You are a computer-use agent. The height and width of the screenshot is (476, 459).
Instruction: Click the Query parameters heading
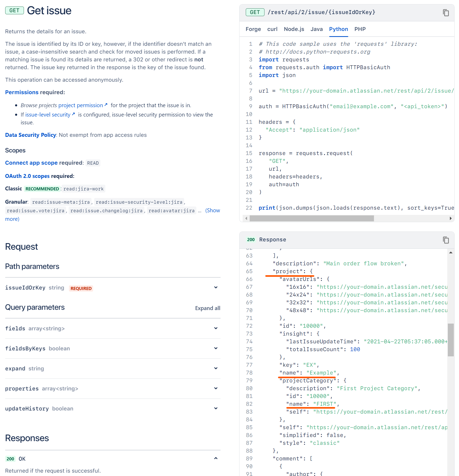(35, 307)
